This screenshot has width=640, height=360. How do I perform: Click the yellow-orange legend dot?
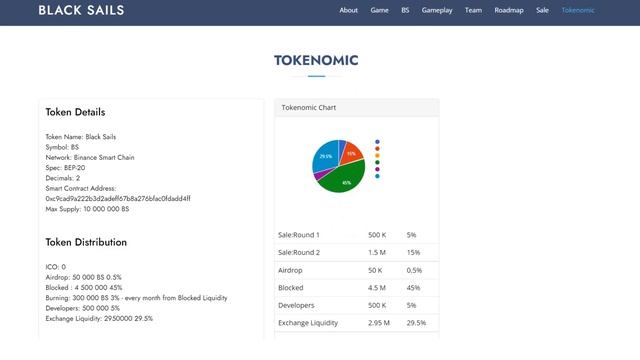click(x=377, y=156)
